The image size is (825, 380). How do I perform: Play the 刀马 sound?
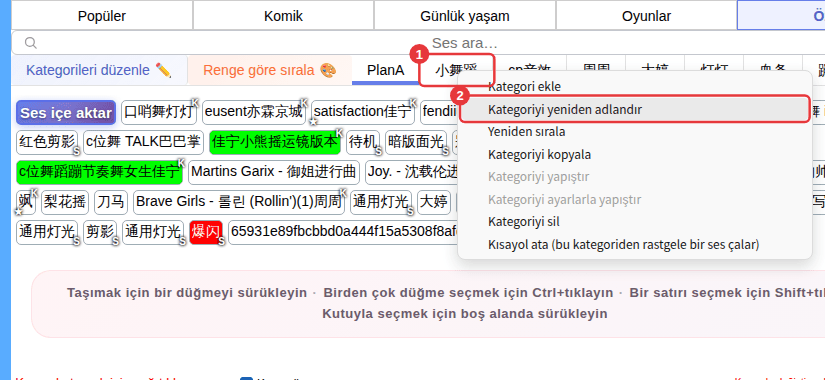[x=110, y=202]
